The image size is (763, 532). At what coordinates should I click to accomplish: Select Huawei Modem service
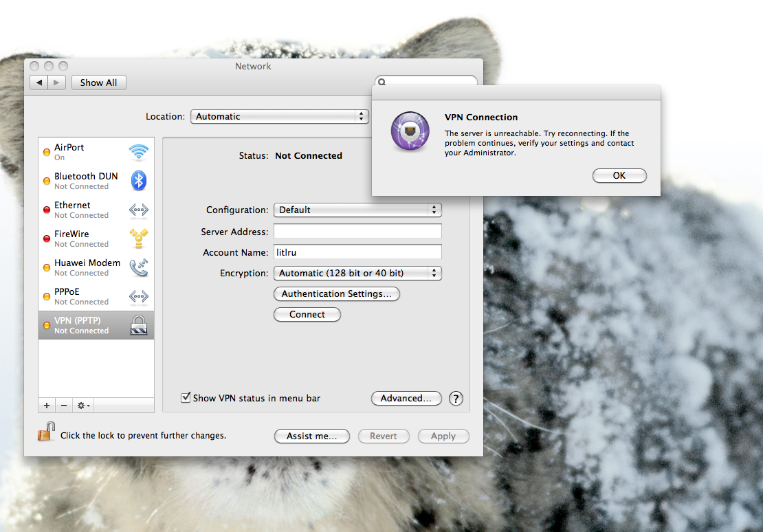[x=96, y=267]
